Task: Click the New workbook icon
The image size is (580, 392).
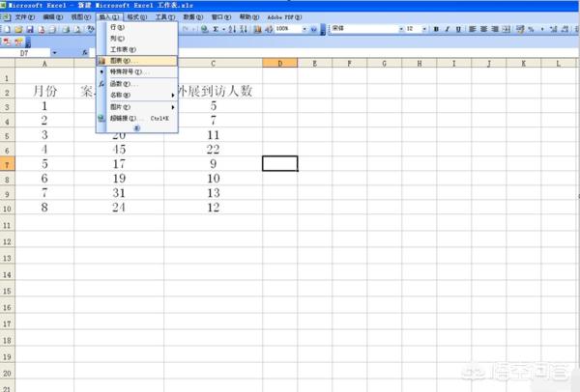Action: tap(7, 29)
